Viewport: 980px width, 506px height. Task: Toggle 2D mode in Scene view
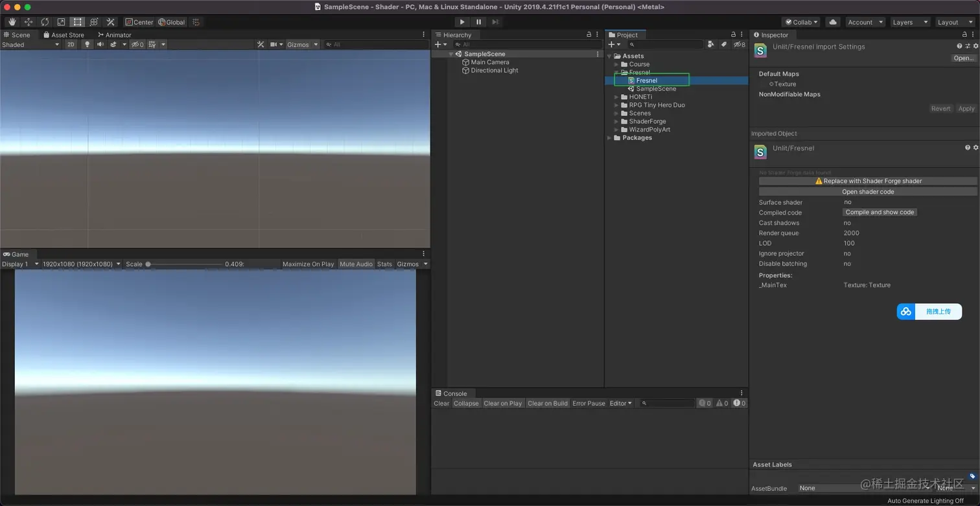tap(71, 45)
